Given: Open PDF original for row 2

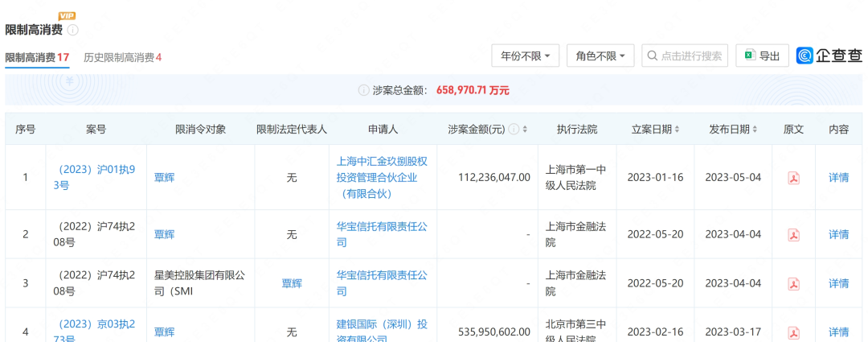Looking at the screenshot, I should click(x=793, y=235).
